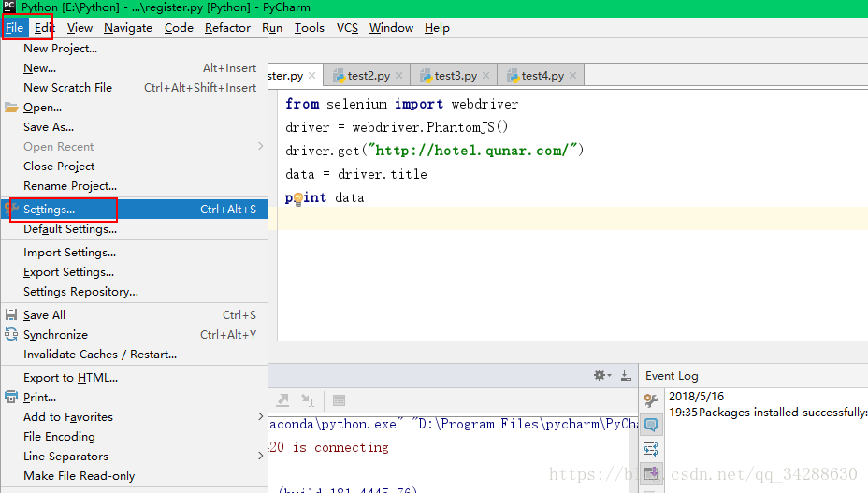
Task: Choose Save As... in File menu
Action: 135,127
